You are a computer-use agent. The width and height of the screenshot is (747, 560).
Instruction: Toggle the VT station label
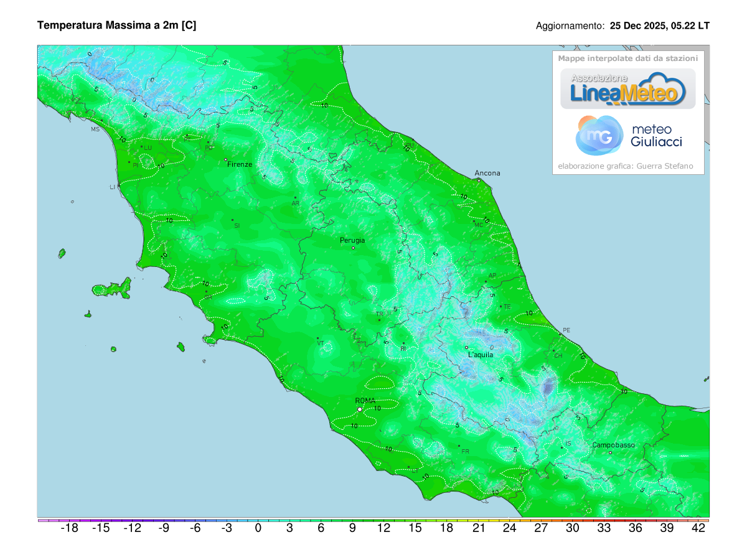point(321,342)
